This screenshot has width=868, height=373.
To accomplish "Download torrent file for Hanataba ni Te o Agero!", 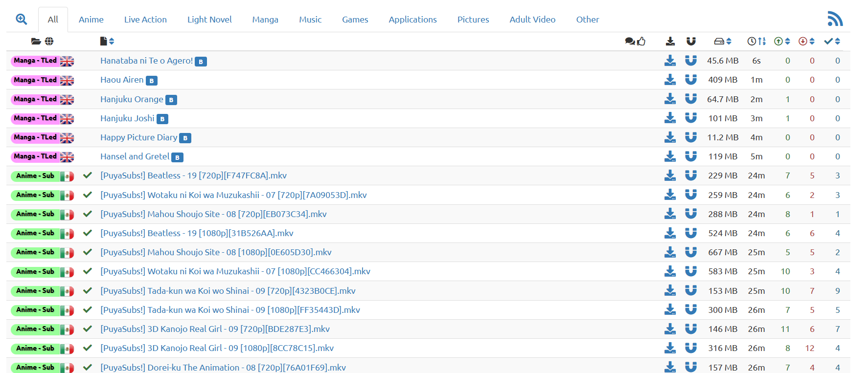I will click(670, 61).
